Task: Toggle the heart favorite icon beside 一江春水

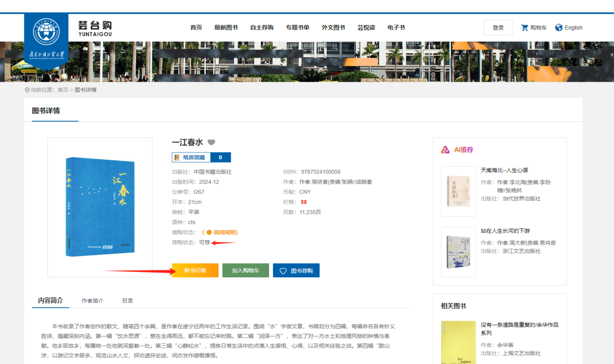Action: (x=211, y=142)
